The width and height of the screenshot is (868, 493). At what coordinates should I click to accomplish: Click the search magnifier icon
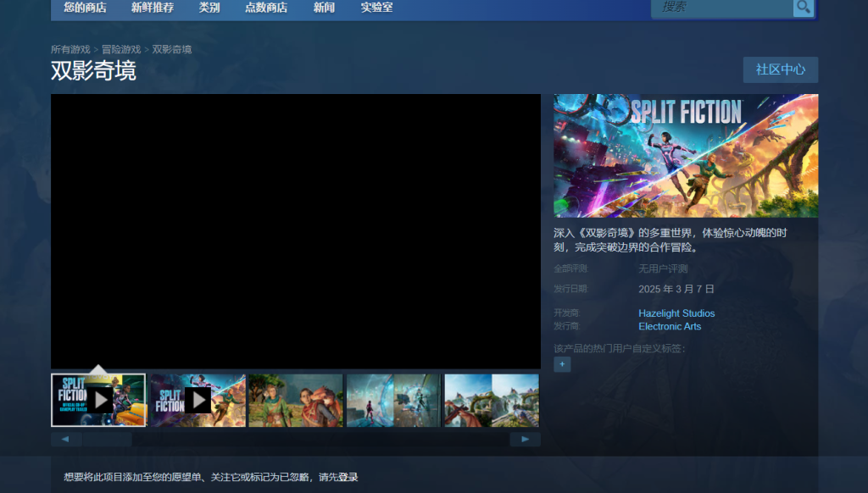[804, 8]
